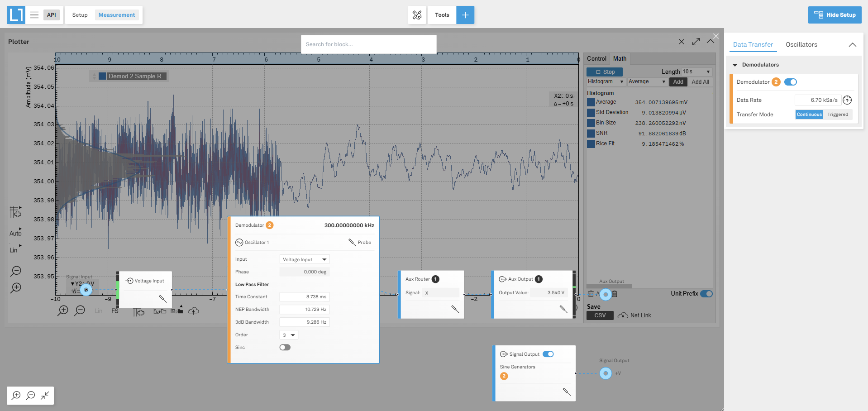This screenshot has width=868, height=411.
Task: Click Time Constant value field
Action: (305, 297)
